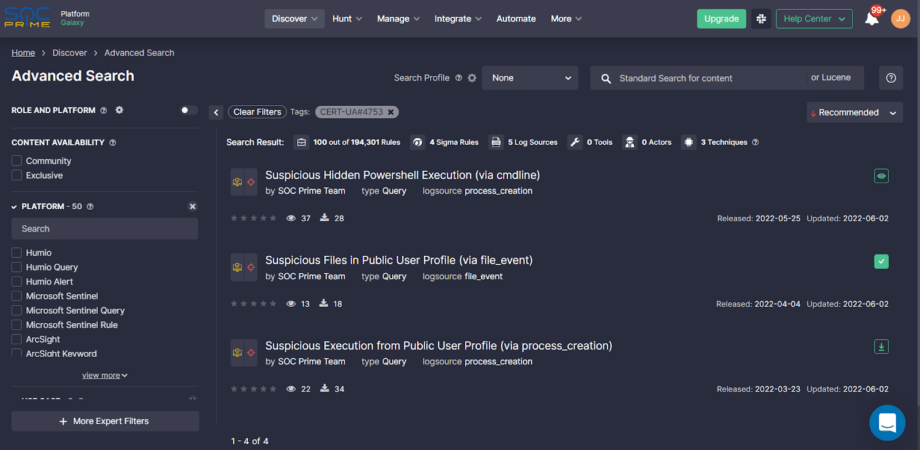Image resolution: width=920 pixels, height=450 pixels.
Task: Check the Humio Query checkbox
Action: pyautogui.click(x=16, y=267)
